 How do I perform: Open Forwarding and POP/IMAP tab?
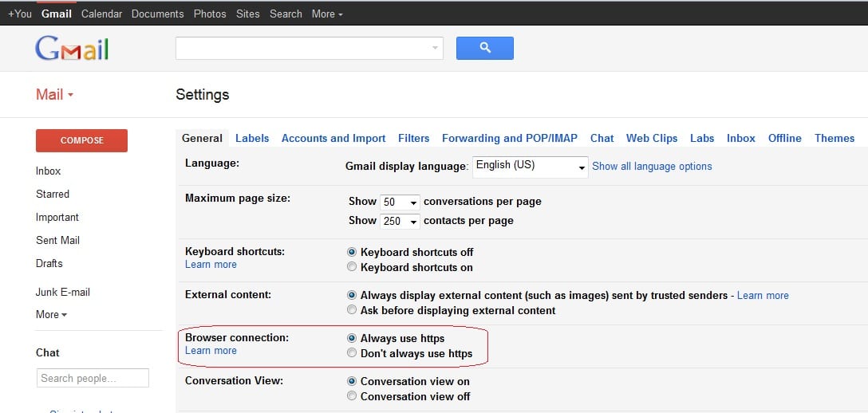(x=509, y=138)
